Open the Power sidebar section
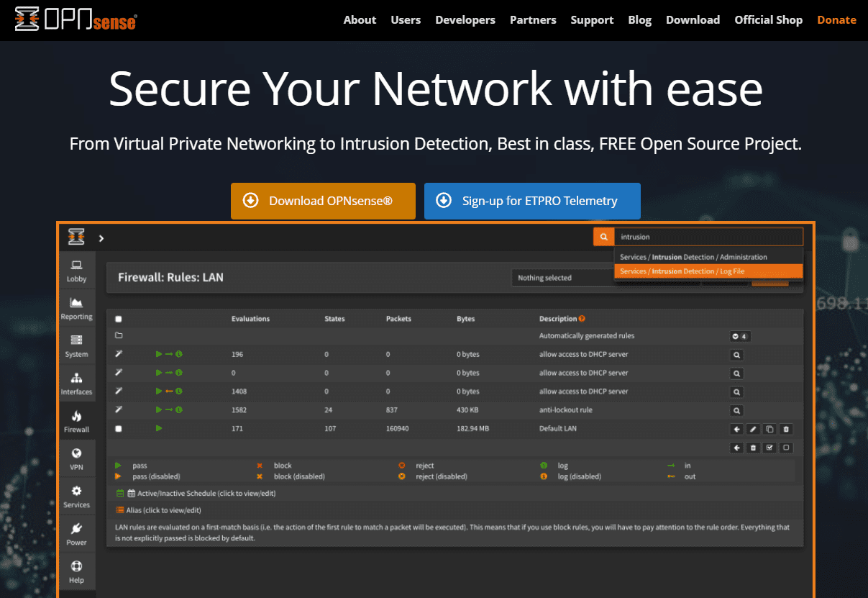Image resolution: width=868 pixels, height=598 pixels. (76, 535)
